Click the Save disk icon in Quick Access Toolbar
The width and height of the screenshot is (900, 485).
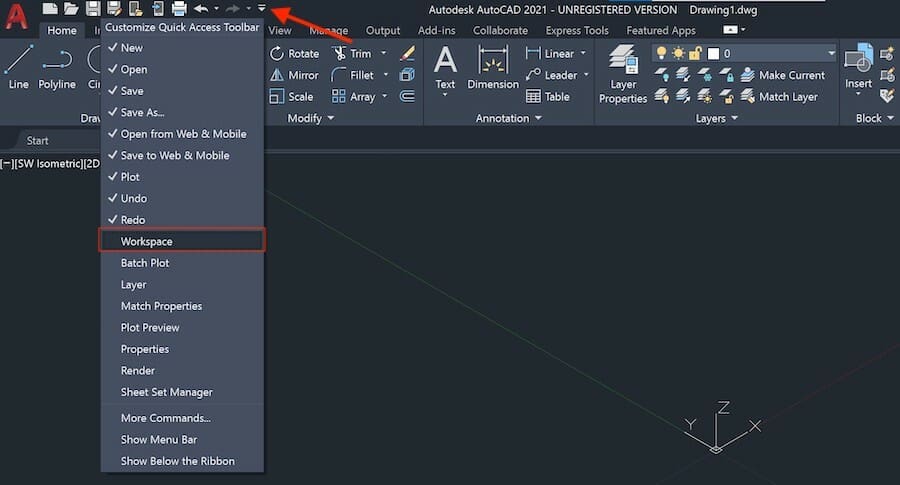coord(93,9)
